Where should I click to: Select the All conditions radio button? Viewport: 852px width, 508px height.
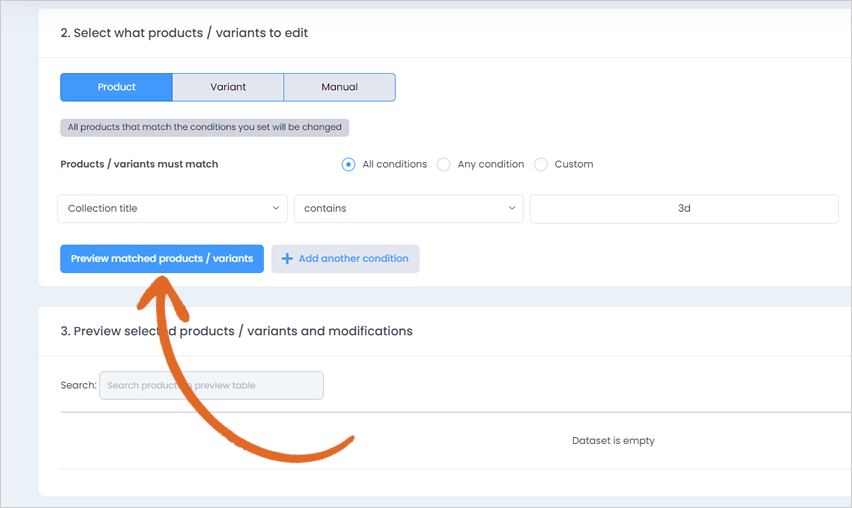coord(348,164)
